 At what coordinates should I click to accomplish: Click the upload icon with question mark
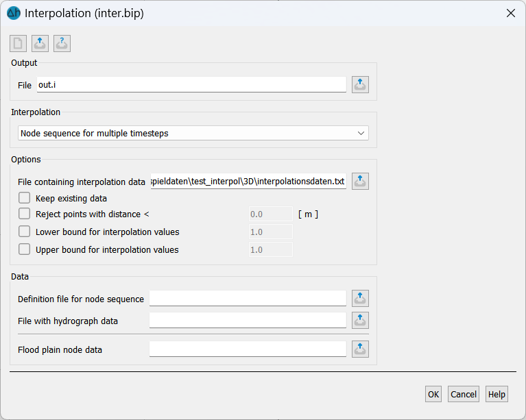click(62, 44)
